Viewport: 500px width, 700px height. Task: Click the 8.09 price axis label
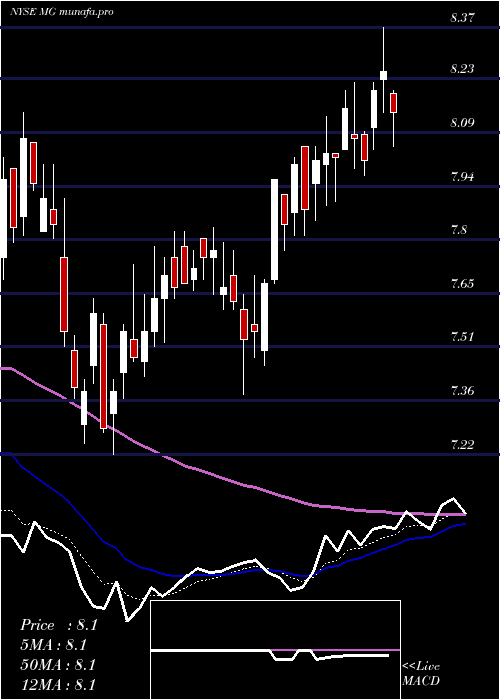click(462, 123)
